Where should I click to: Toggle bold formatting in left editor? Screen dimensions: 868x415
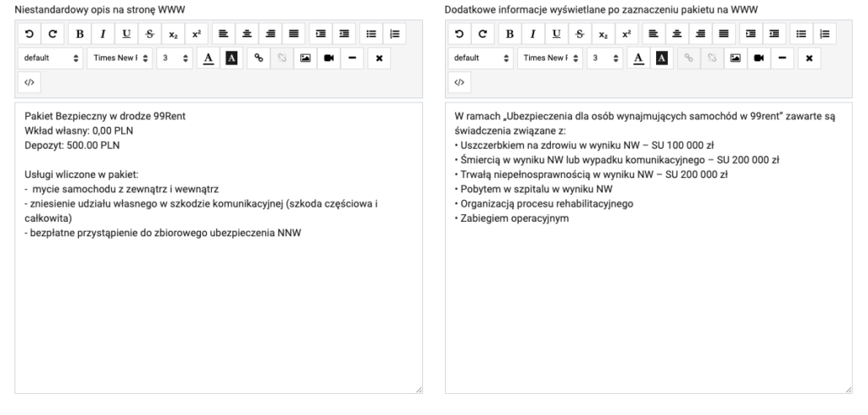[x=80, y=34]
